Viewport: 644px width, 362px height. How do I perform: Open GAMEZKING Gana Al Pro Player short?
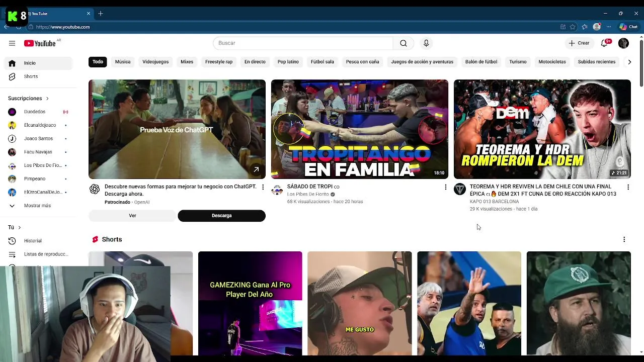click(x=250, y=303)
